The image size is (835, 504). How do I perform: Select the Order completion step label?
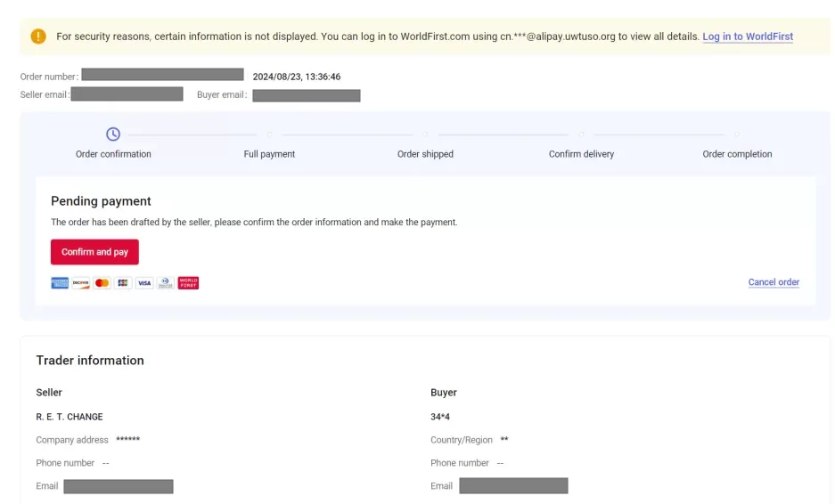point(737,154)
